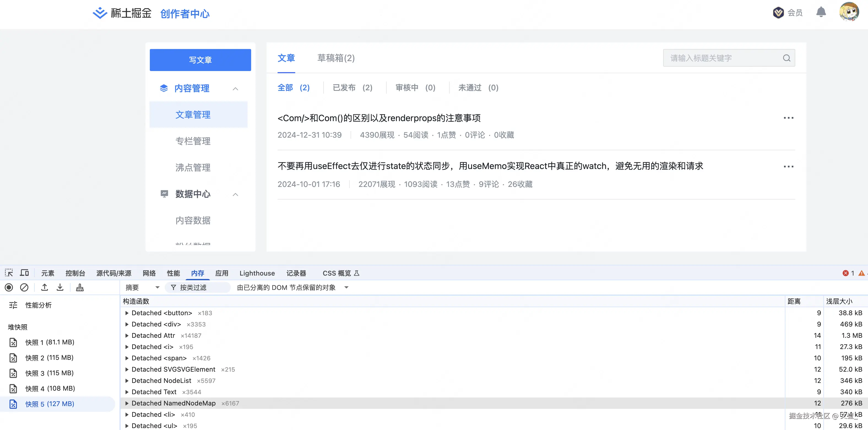The width and height of the screenshot is (868, 430).
Task: Open the 摘要 view dropdown
Action: (x=142, y=287)
